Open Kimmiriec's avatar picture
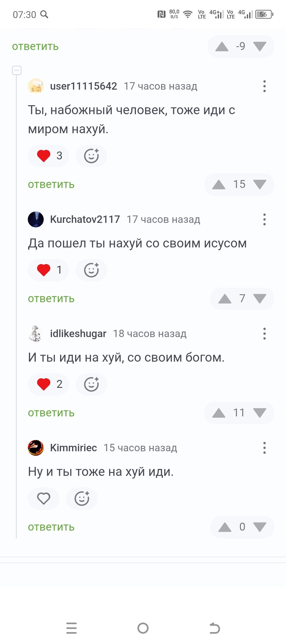This screenshot has height=644, width=286. coord(36,448)
